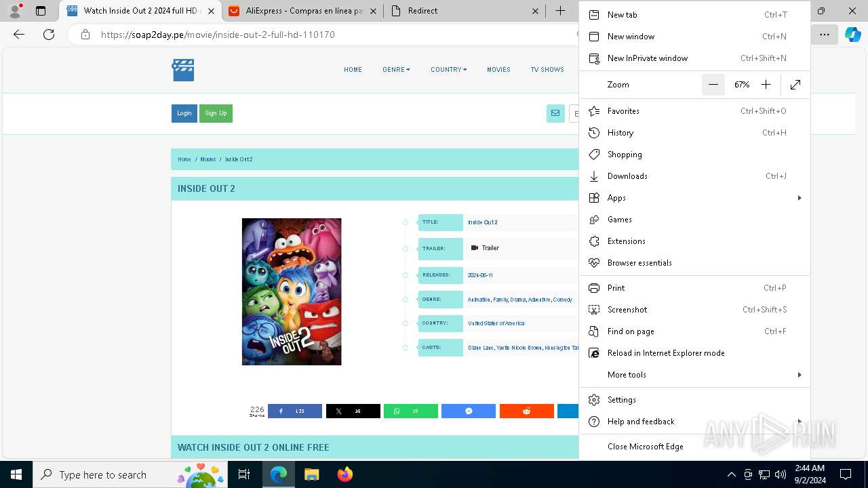This screenshot has height=488, width=868.
Task: View site info lock icon
Action: (85, 35)
